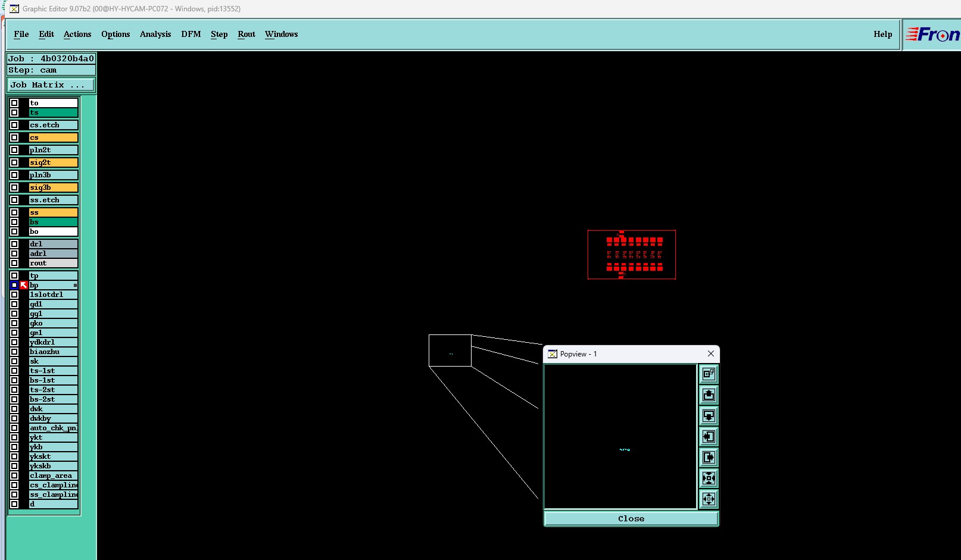Toggle the sig2t layer checkbox
The image size is (961, 560).
pos(14,162)
